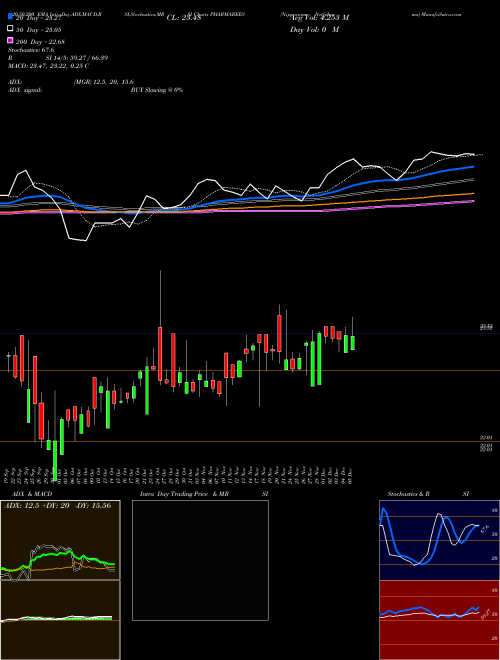This screenshot has width=500, height=660.
Task: Click the last green candlestick on the chart
Action: [x=352, y=343]
